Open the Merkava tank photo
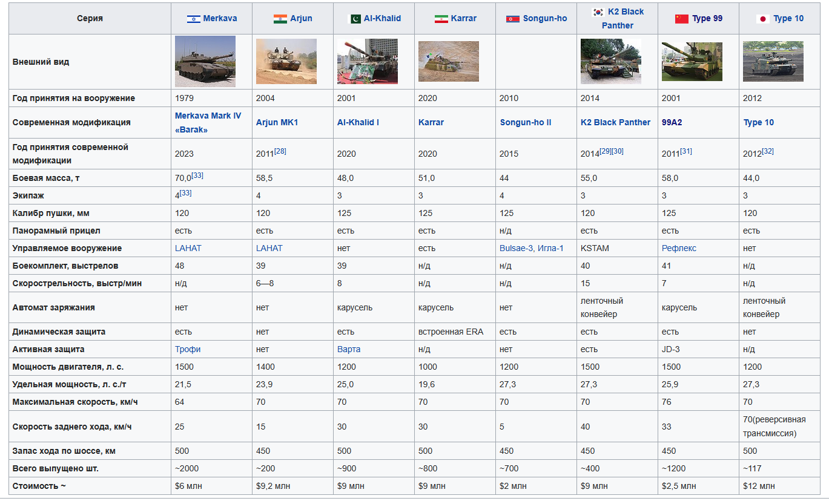The width and height of the screenshot is (829, 504). pyautogui.click(x=205, y=61)
